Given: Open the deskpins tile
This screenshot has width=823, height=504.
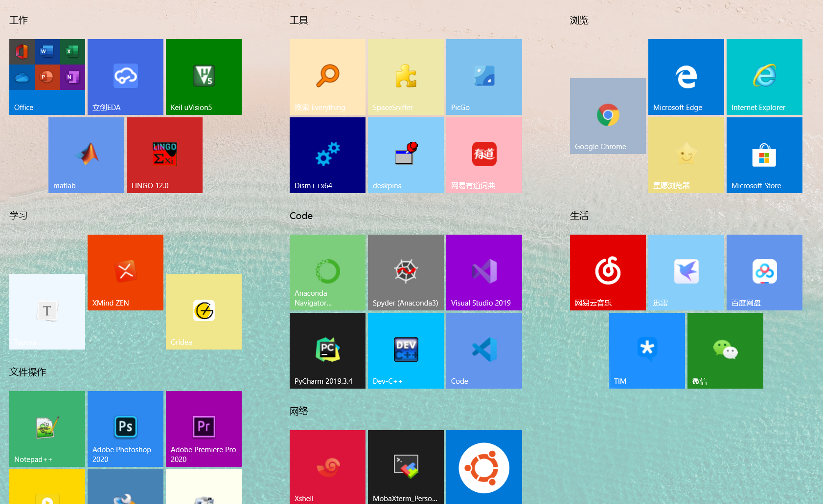Looking at the screenshot, I should tap(406, 155).
